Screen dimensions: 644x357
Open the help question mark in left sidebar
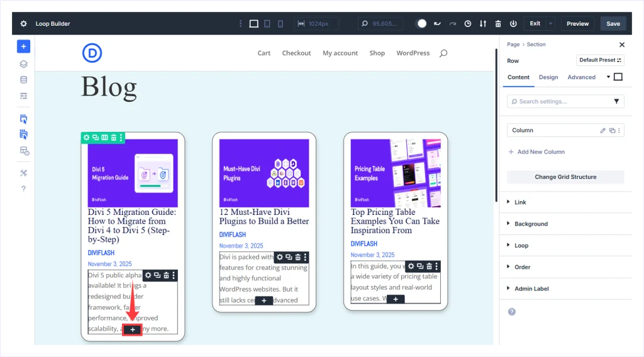coord(23,189)
